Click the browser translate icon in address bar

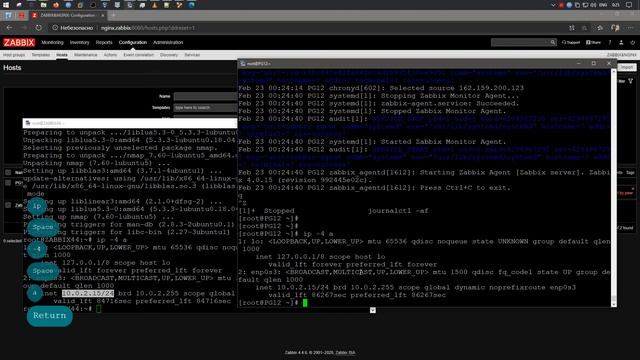tap(571, 28)
